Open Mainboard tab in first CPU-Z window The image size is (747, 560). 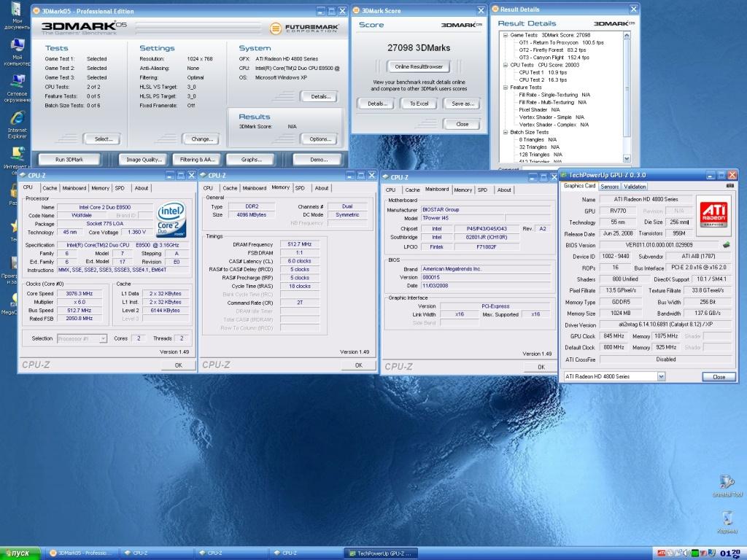click(x=74, y=188)
